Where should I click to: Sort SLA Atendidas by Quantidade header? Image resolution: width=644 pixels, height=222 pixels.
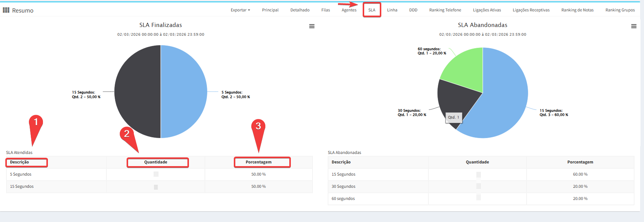[x=156, y=162]
